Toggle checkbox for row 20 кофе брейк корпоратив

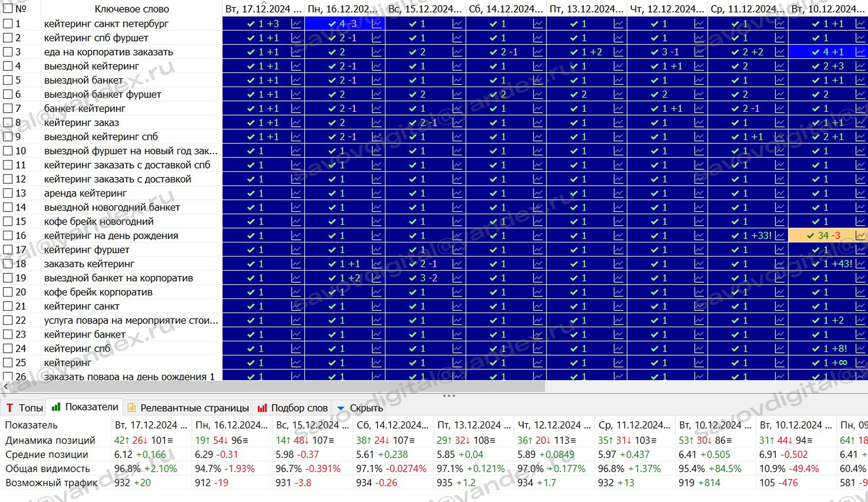(x=8, y=292)
